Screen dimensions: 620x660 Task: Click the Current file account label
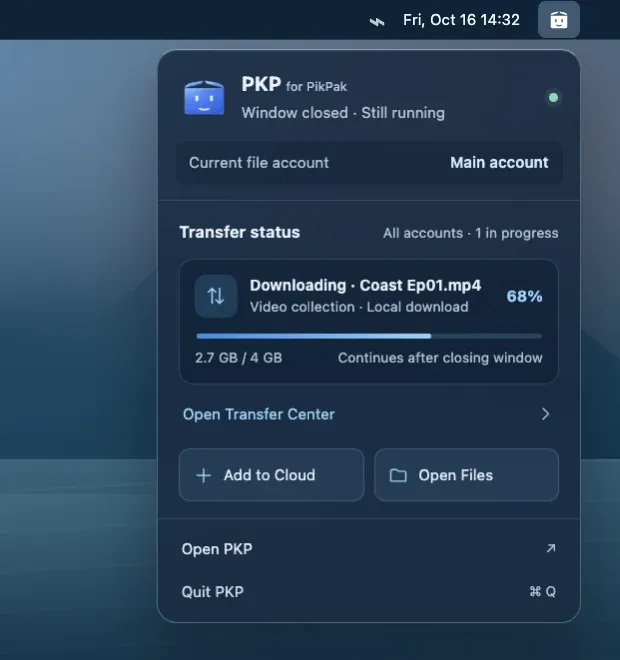(259, 163)
